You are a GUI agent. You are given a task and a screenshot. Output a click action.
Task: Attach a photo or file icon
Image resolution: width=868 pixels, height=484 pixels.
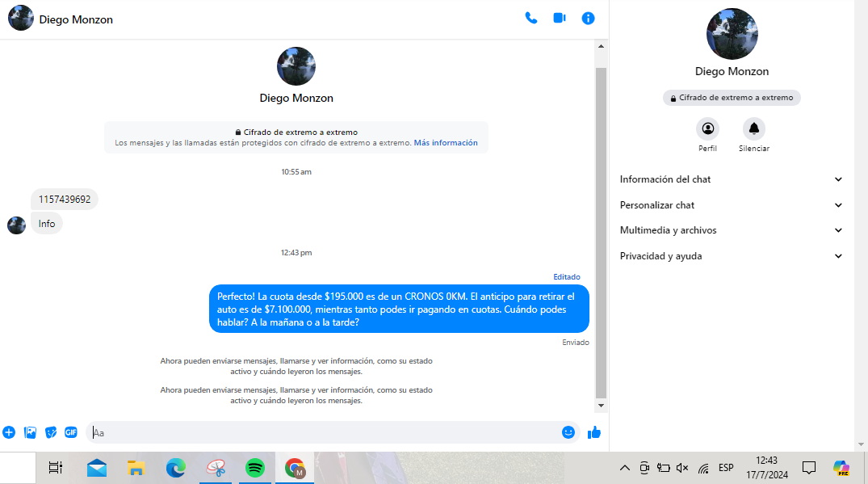pyautogui.click(x=30, y=432)
